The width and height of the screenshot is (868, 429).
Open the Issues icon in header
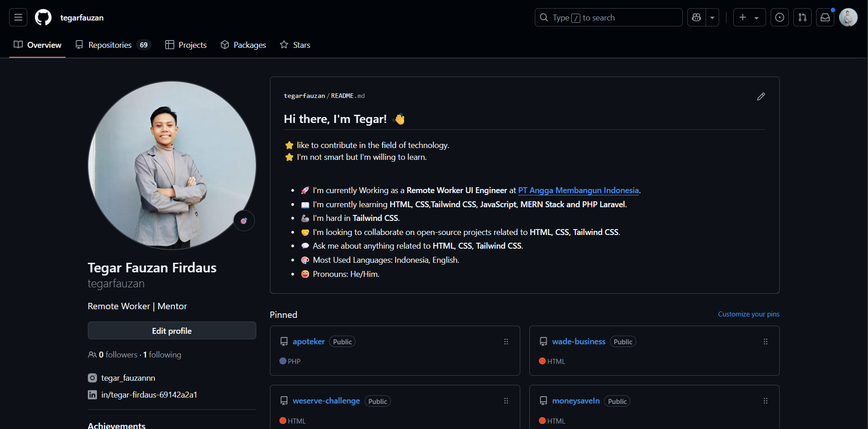[x=780, y=17]
